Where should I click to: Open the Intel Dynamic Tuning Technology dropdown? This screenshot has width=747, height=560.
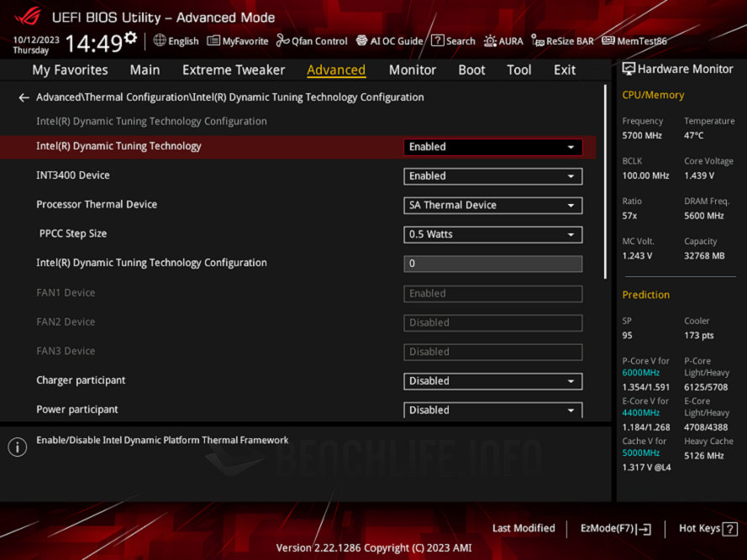click(x=492, y=147)
